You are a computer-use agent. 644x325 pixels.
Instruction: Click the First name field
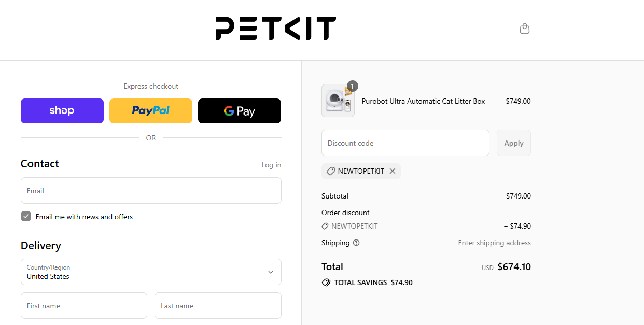tap(83, 305)
